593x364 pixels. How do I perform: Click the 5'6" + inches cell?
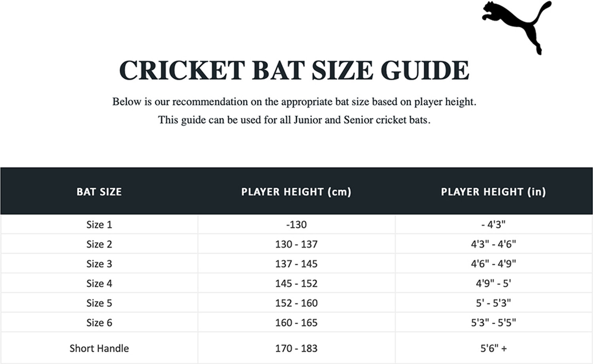point(493,349)
